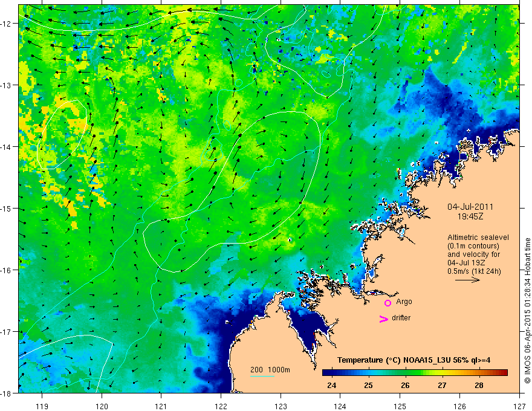The height and width of the screenshot is (411, 532).
Task: Click the IMOS copyright timestamp text
Action: point(527,311)
